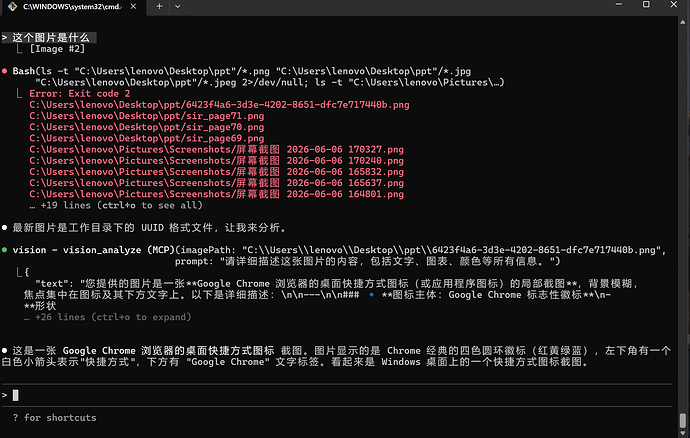
Task: Click the line '最新图片是工作目录下的 UUID 格式文件'
Action: [x=149, y=228]
